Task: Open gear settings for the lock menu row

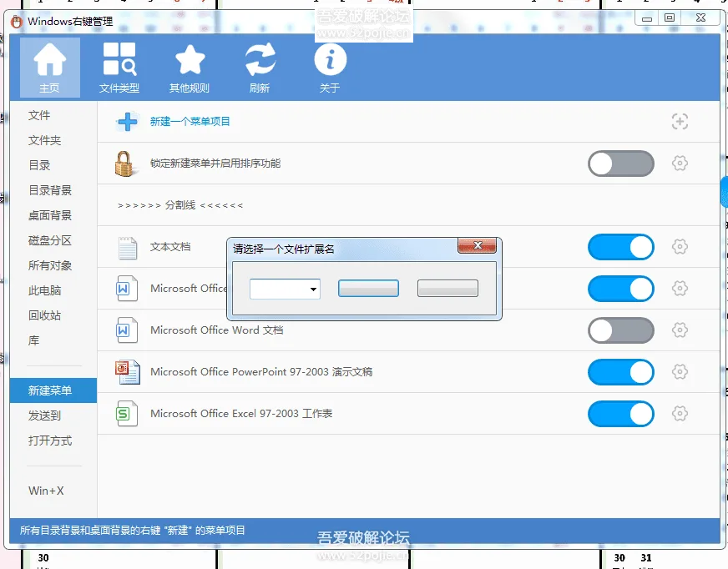Action: (680, 164)
